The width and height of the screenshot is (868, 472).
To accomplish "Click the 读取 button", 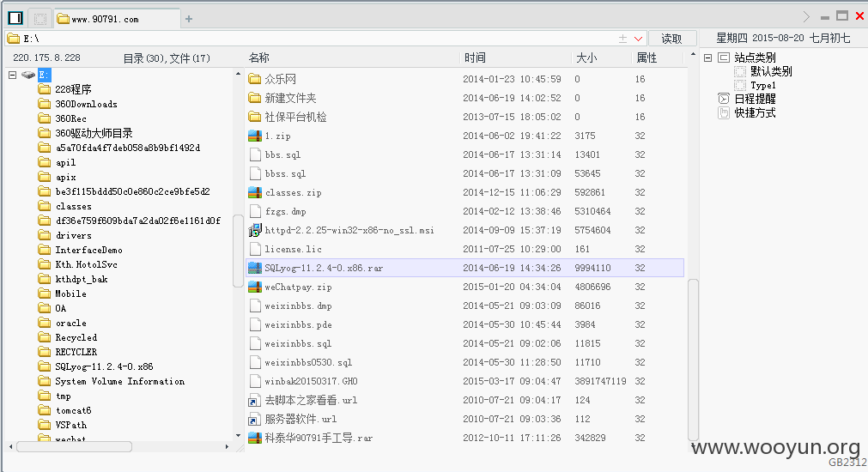I will click(x=671, y=38).
